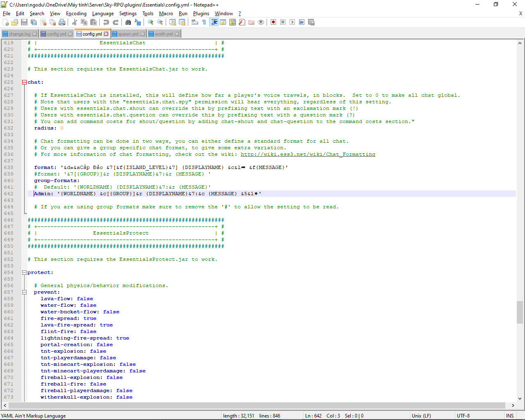The image size is (525, 420).
Task: Click the vertical scrollbar down arrow
Action: click(x=520, y=398)
